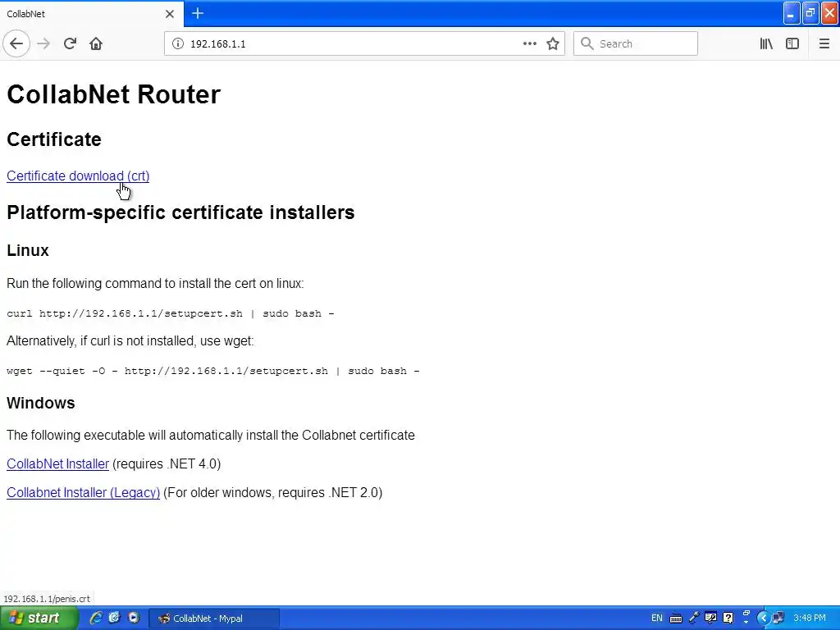Click the Linux section heading
Image resolution: width=840 pixels, height=630 pixels.
point(28,251)
